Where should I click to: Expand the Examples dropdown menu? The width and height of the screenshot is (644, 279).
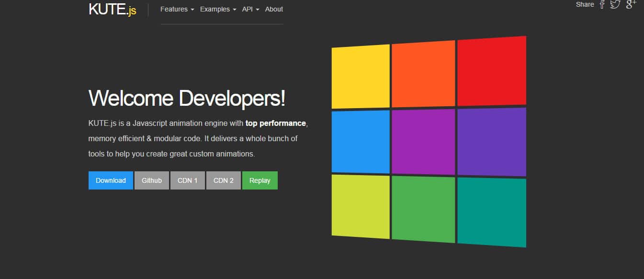tap(218, 9)
